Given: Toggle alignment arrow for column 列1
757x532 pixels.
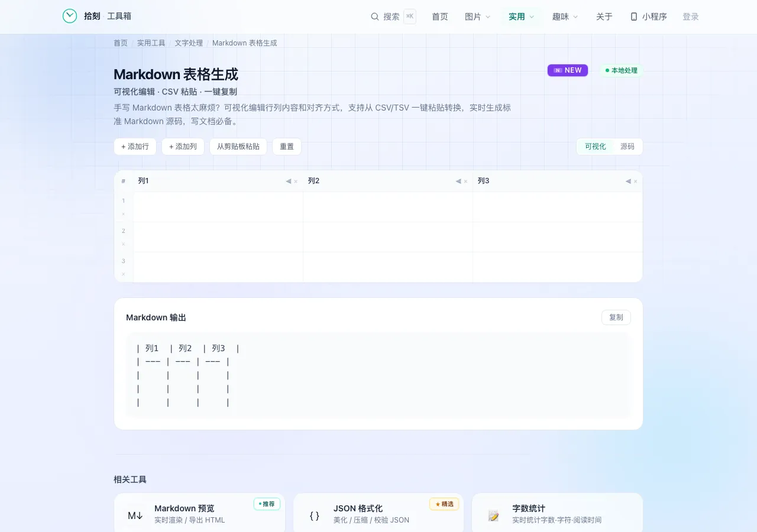Looking at the screenshot, I should click(288, 181).
